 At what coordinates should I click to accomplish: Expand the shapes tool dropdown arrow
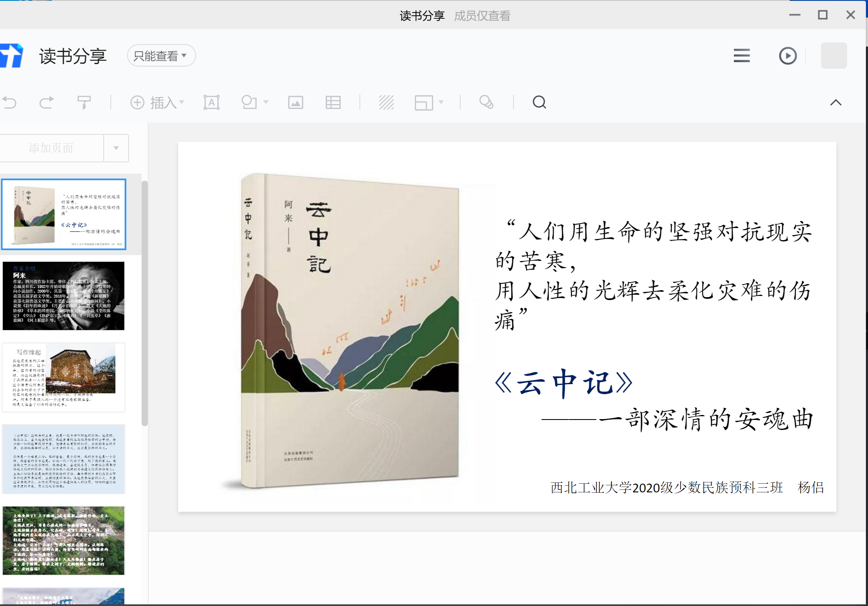(266, 102)
